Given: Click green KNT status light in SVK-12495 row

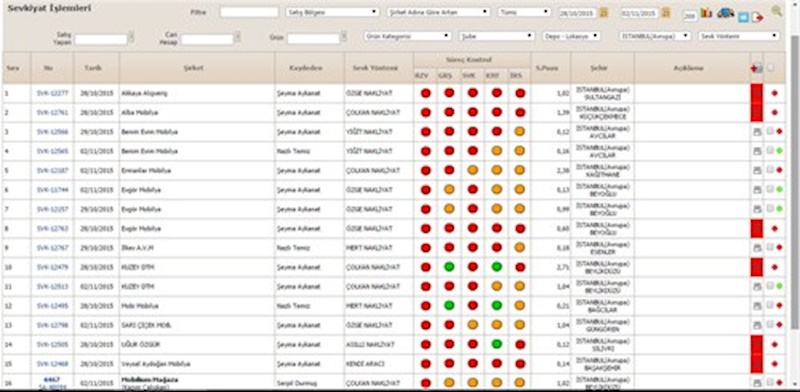Looking at the screenshot, I should (496, 305).
